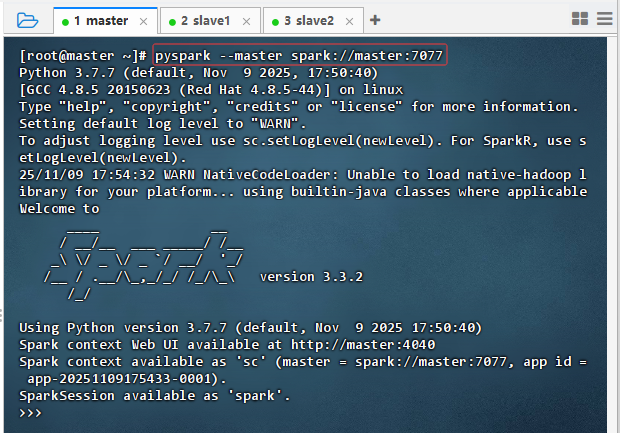
Task: Click the >>> Python prompt
Action: [30, 413]
